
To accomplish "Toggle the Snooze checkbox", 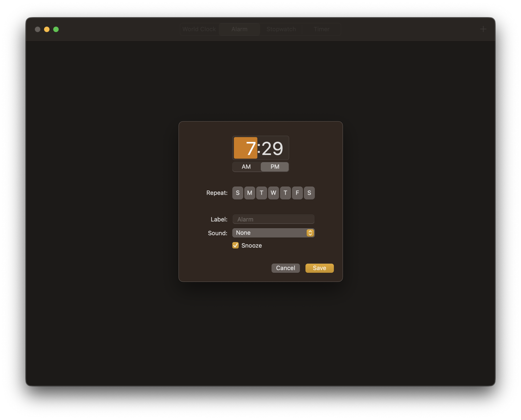I will pyautogui.click(x=235, y=245).
